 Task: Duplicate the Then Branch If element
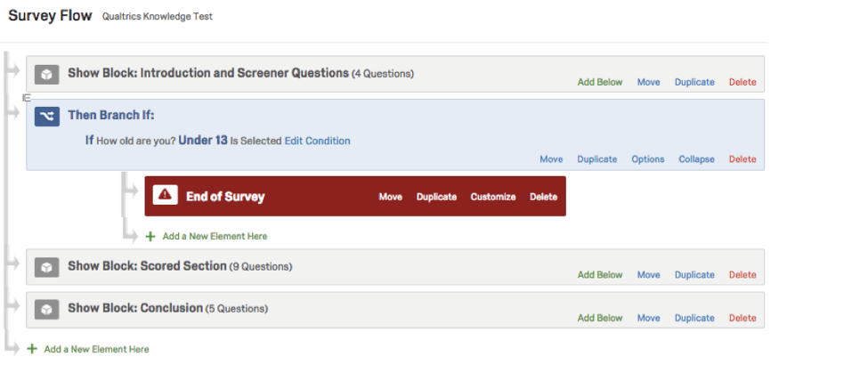tap(596, 159)
